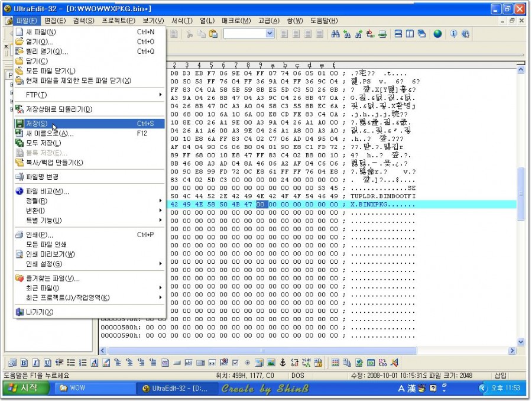Open the Replace icon in toolbar
The height and width of the screenshot is (401, 532).
coord(371,34)
